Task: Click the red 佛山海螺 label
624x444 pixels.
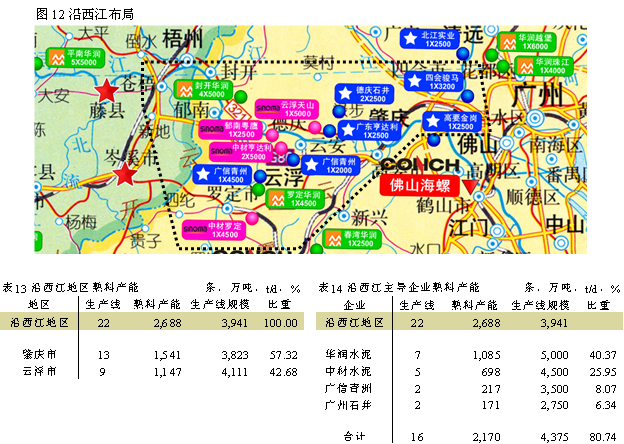Action: 420,185
